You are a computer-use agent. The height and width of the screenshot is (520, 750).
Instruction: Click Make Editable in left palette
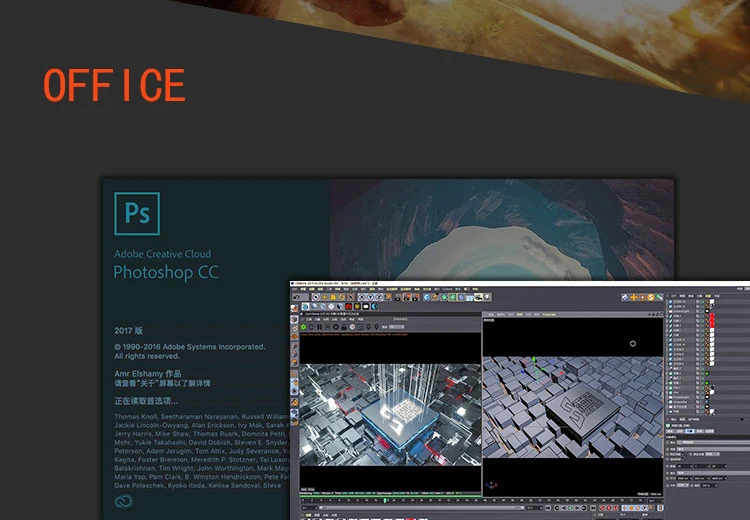pyautogui.click(x=295, y=309)
